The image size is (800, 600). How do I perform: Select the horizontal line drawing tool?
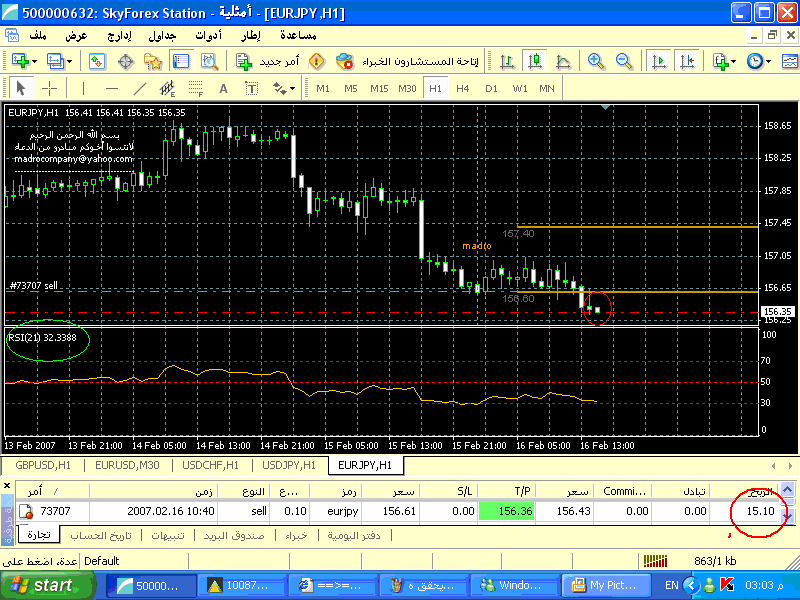point(112,88)
